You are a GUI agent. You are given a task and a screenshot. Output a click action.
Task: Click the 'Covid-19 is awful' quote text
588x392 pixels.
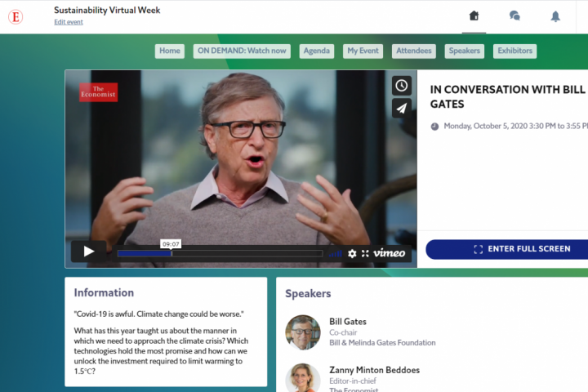click(158, 314)
